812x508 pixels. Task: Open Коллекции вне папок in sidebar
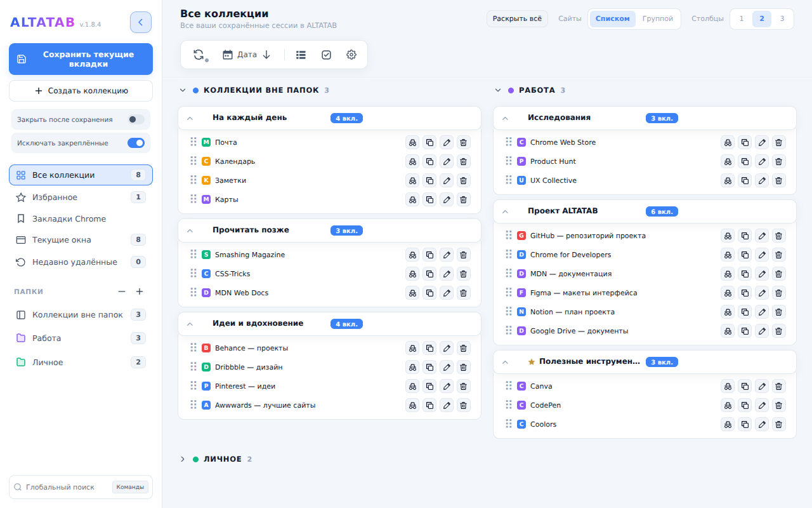tap(81, 315)
